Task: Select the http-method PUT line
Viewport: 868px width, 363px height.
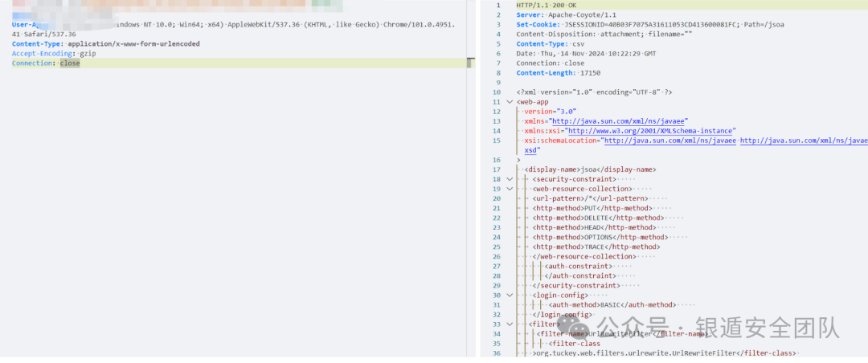Action: click(x=592, y=208)
